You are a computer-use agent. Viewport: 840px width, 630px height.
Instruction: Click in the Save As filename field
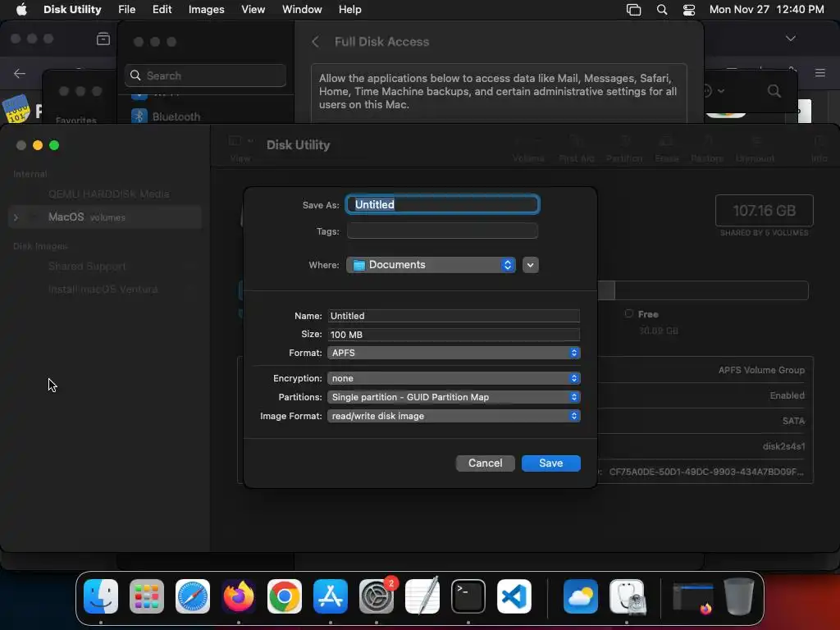pos(442,204)
